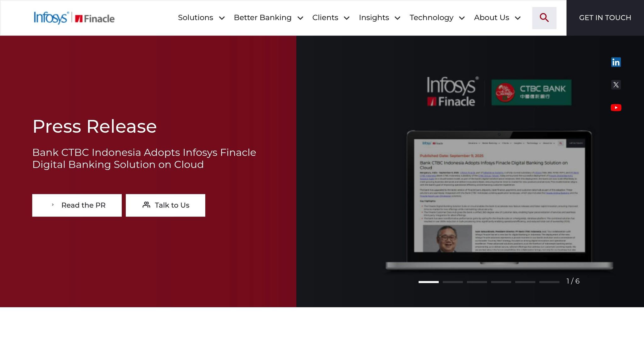The width and height of the screenshot is (644, 362).
Task: Go to carousel slide 4 indicator
Action: pos(501,282)
